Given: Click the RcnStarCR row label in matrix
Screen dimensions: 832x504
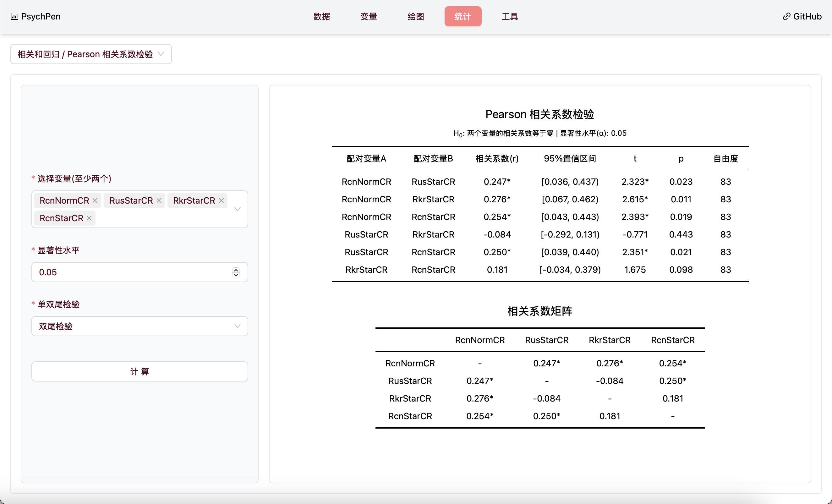Looking at the screenshot, I should click(410, 416).
